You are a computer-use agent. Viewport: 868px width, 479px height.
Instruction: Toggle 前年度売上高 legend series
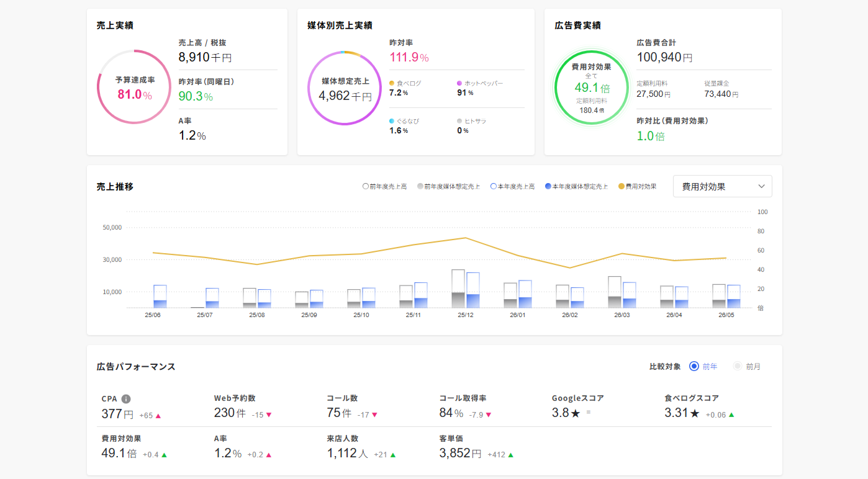coord(385,186)
